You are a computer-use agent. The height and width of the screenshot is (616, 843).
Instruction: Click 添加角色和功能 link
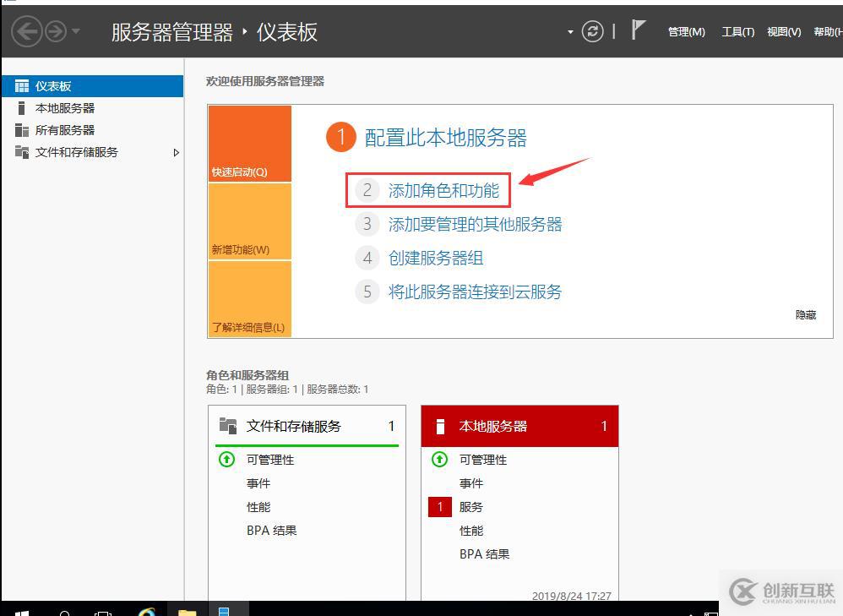443,190
